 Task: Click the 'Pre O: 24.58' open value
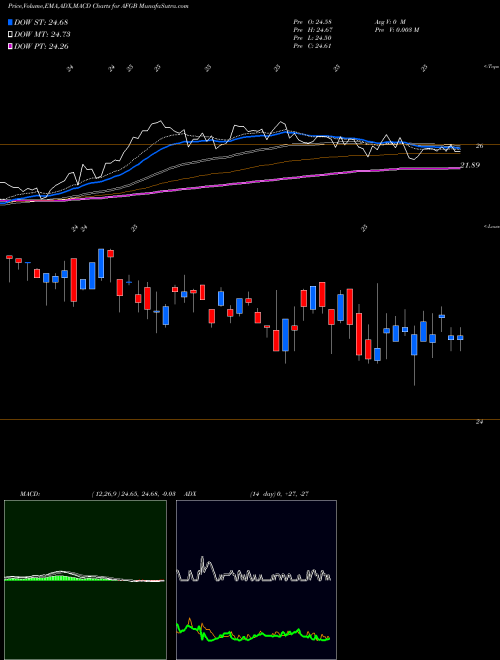tap(312, 21)
